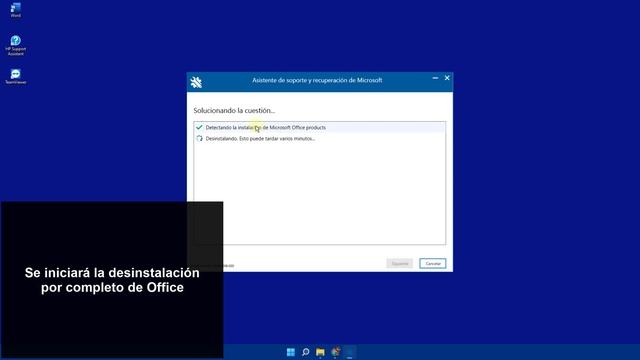Open the Windows Start menu
640x360 pixels.
pyautogui.click(x=291, y=352)
